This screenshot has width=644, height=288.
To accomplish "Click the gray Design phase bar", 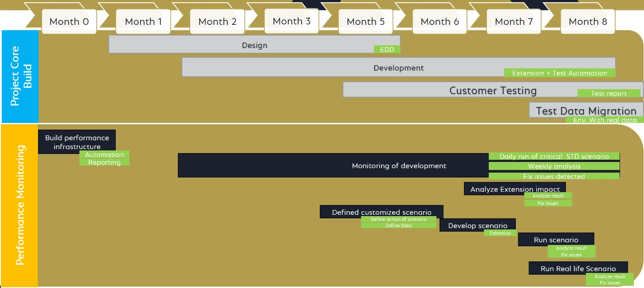I will (x=254, y=45).
